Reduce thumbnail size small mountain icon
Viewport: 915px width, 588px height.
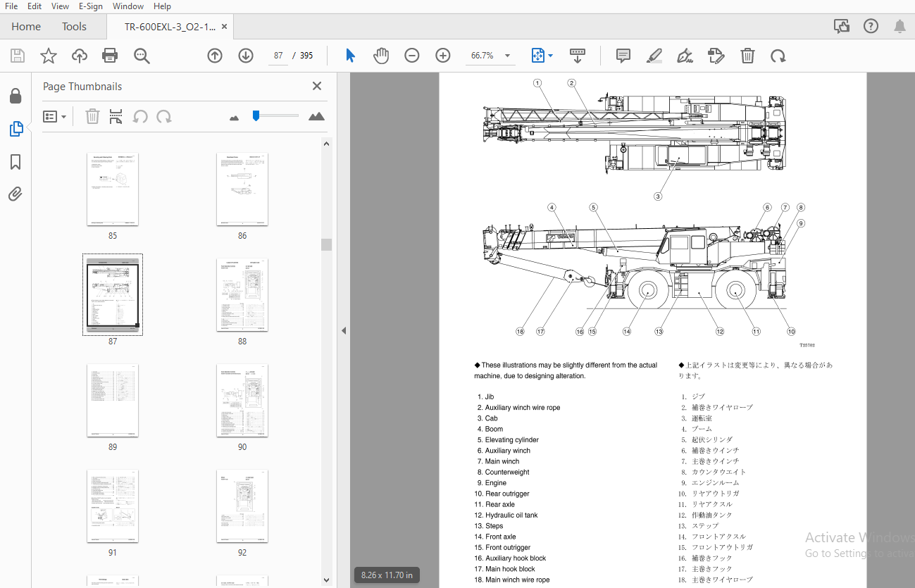pyautogui.click(x=235, y=118)
